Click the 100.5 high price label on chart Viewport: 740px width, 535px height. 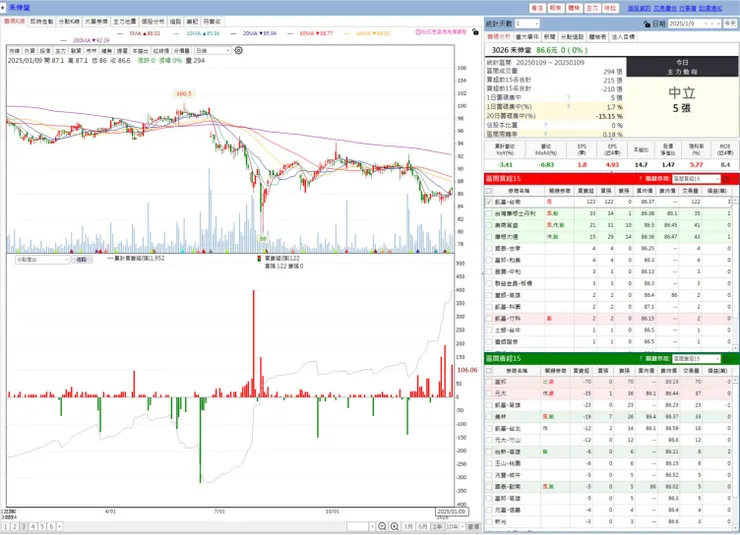coord(184,94)
